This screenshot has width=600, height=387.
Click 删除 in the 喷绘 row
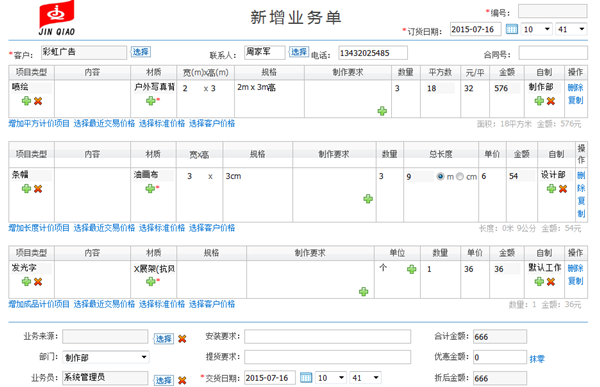click(x=576, y=88)
